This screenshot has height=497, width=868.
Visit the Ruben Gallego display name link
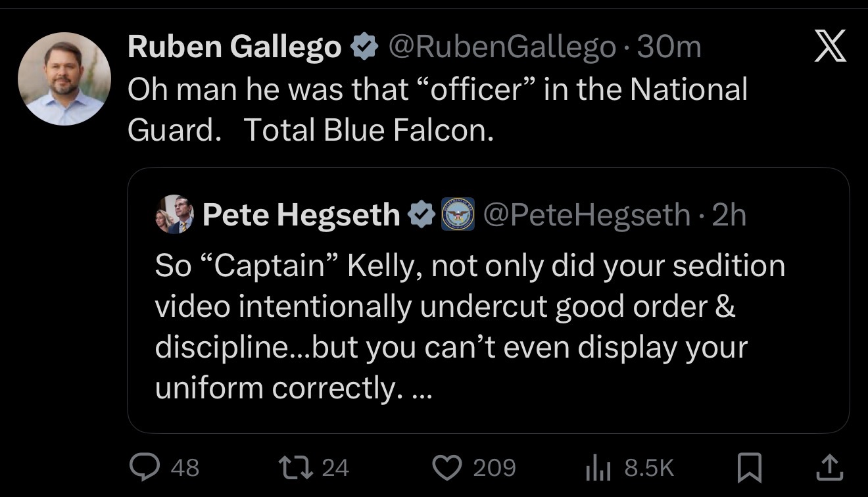click(235, 47)
